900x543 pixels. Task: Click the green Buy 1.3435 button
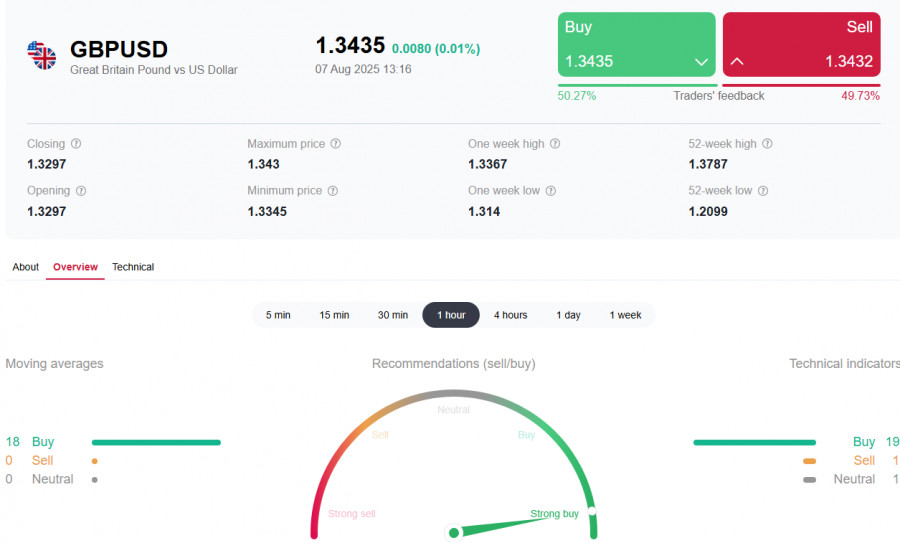tap(637, 44)
